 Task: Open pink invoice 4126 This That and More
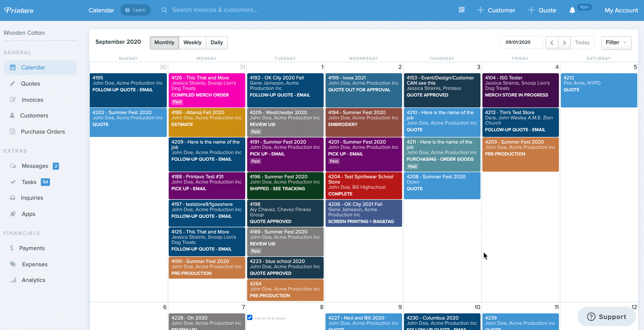pos(207,90)
